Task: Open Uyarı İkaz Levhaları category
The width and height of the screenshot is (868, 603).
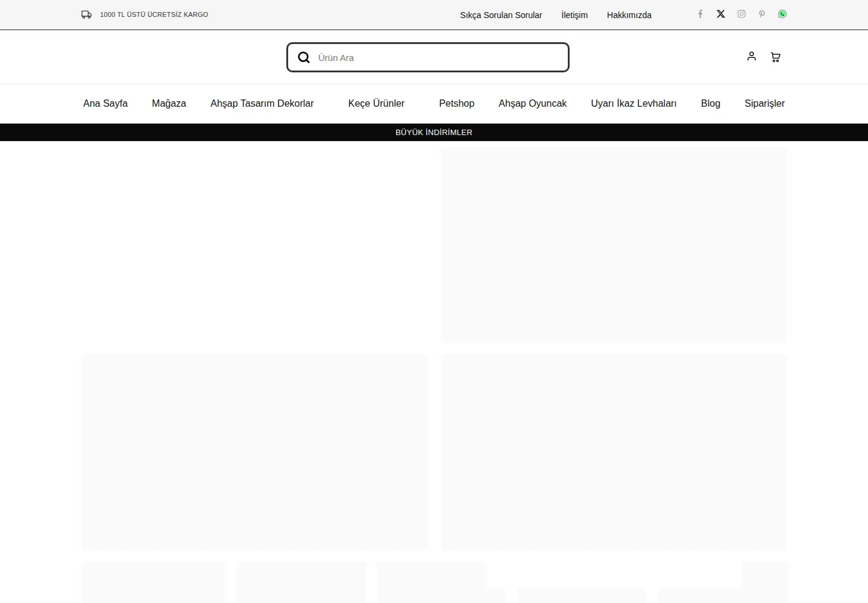Action: [634, 104]
